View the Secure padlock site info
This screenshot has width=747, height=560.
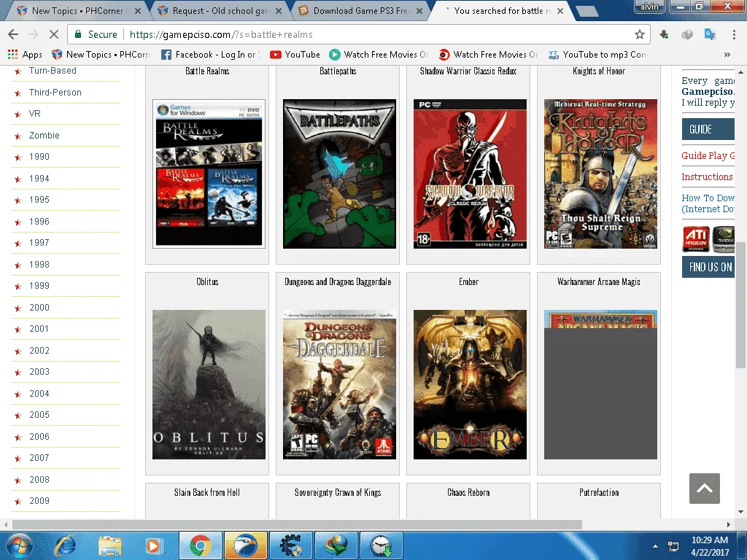point(96,34)
